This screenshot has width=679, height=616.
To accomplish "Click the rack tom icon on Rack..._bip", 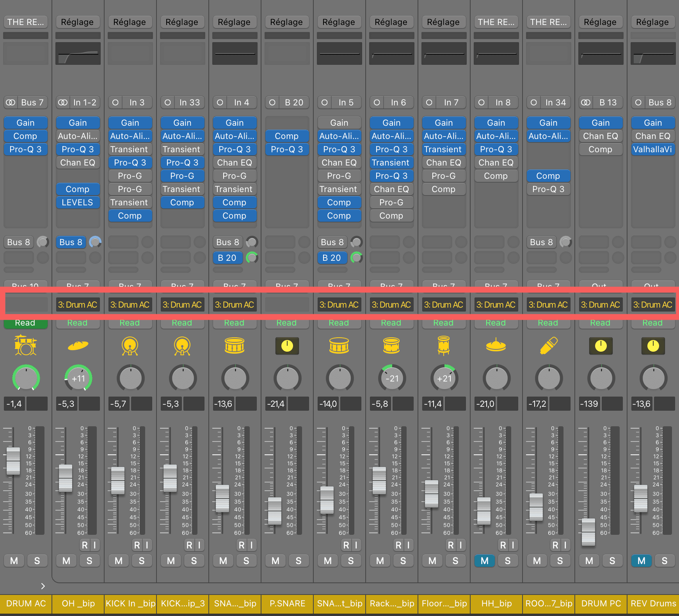I will coord(391,345).
